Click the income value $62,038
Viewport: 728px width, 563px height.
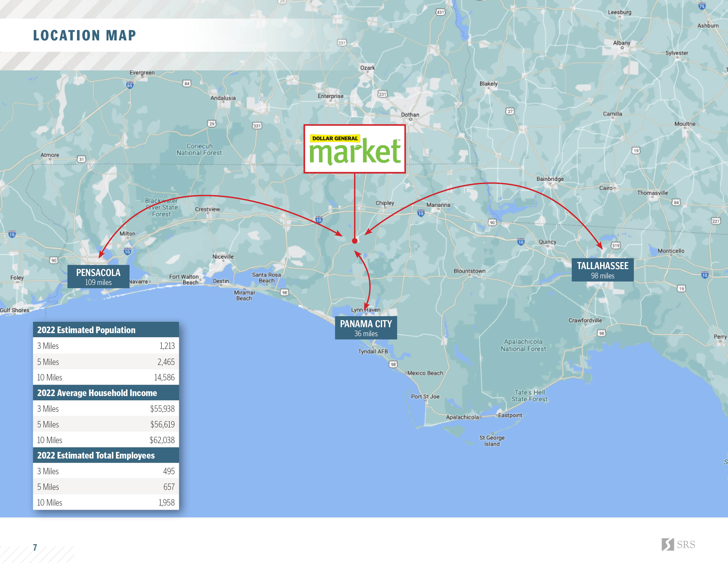pyautogui.click(x=162, y=440)
